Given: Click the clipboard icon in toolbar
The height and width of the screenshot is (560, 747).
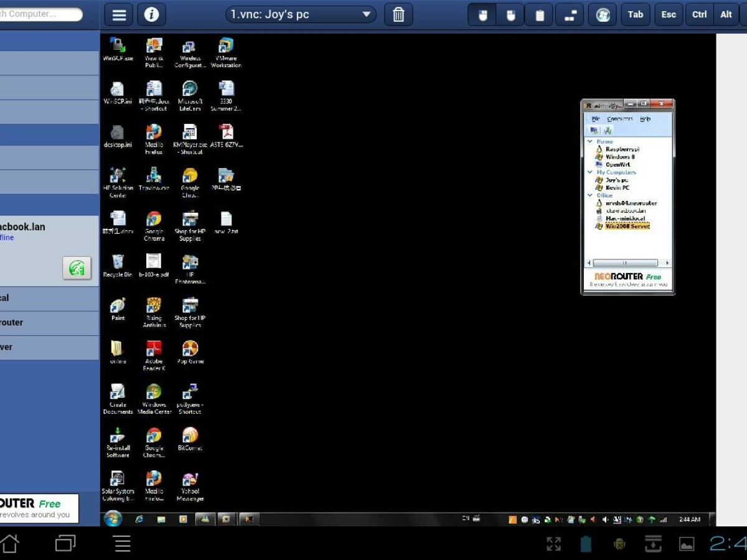Looking at the screenshot, I should (539, 15).
